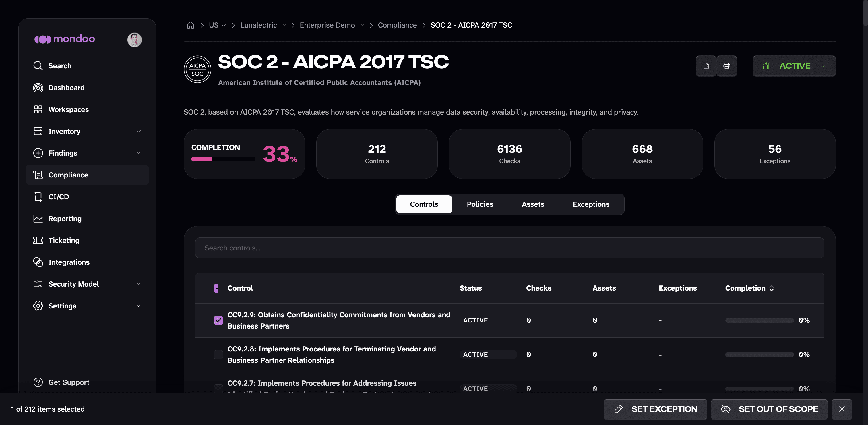The width and height of the screenshot is (868, 425).
Task: Click the Ticketing sidebar icon
Action: 38,240
